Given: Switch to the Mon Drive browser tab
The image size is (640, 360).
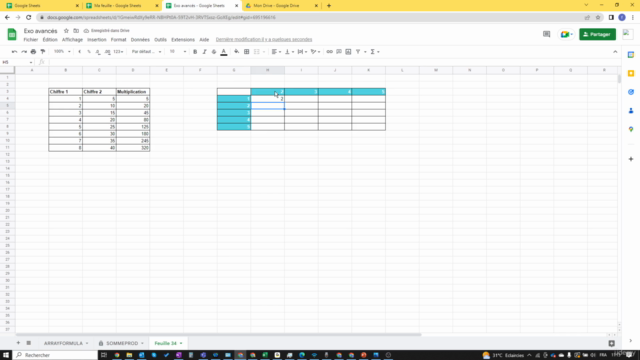Looking at the screenshot, I should (282, 6).
